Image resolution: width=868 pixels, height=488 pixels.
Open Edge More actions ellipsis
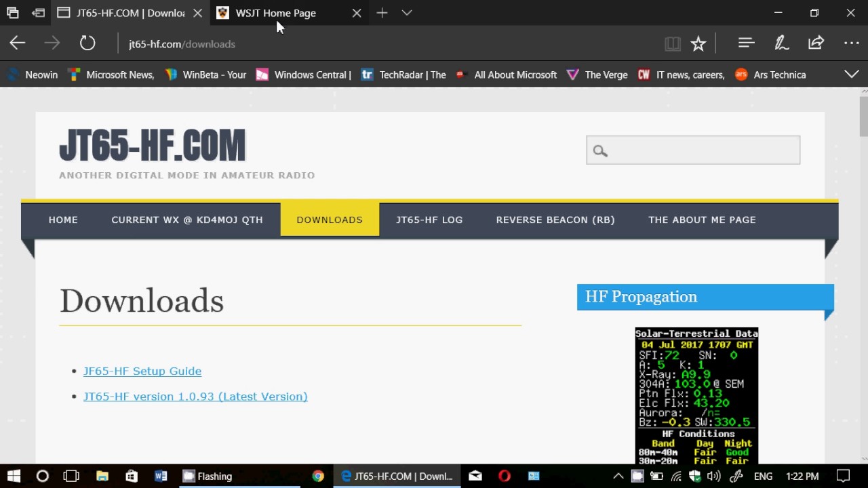point(852,43)
